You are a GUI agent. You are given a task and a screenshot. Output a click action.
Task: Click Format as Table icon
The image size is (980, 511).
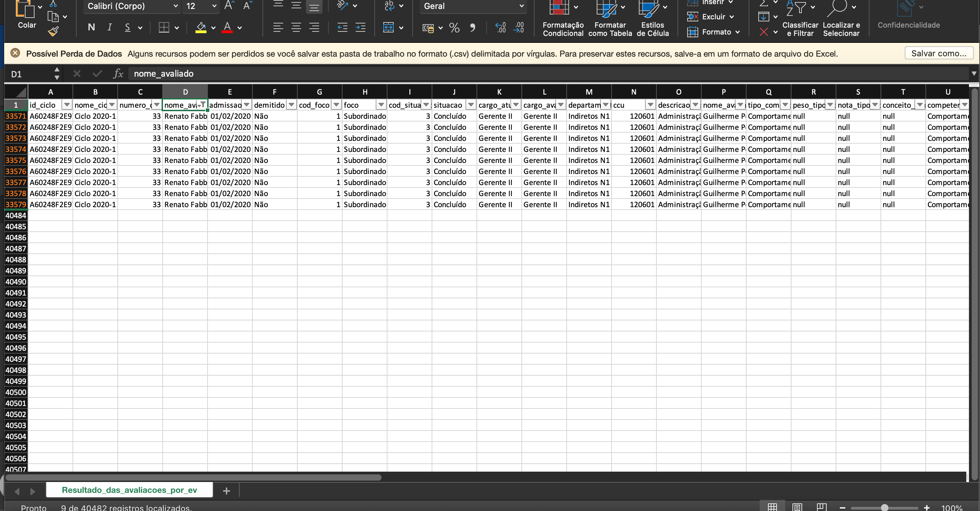click(606, 8)
